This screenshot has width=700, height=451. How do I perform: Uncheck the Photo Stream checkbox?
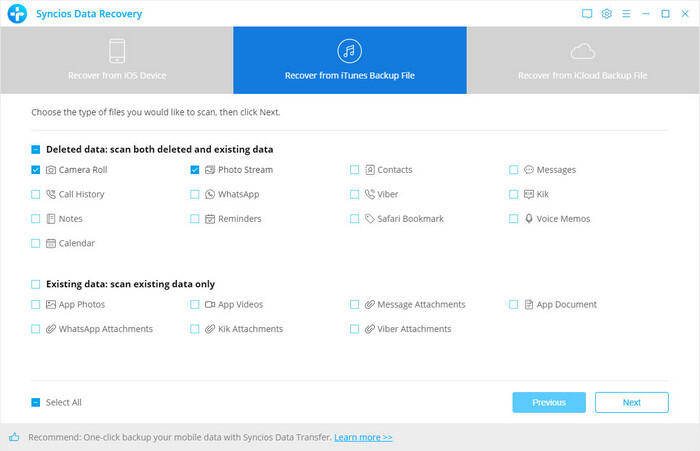pos(195,170)
